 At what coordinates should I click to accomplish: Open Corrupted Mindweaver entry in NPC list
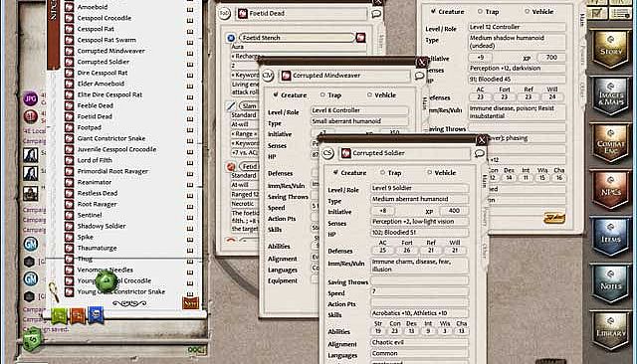tap(110, 51)
